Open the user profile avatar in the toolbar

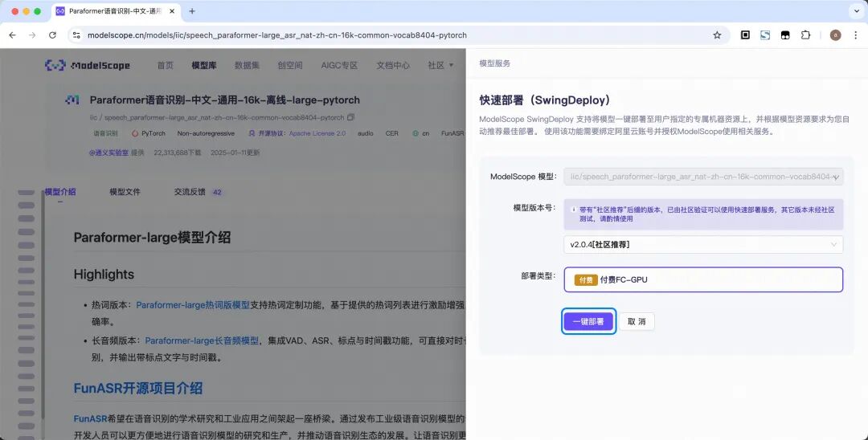coord(835,35)
